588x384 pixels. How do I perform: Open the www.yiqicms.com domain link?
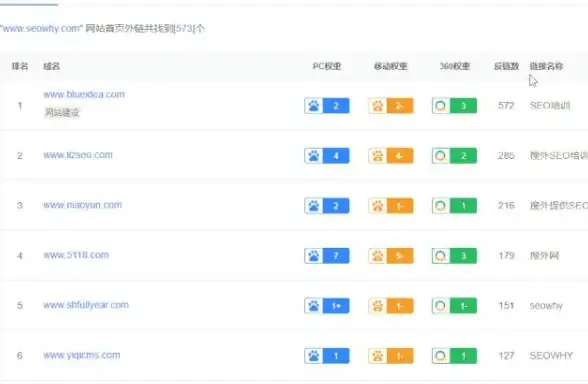[x=82, y=355]
